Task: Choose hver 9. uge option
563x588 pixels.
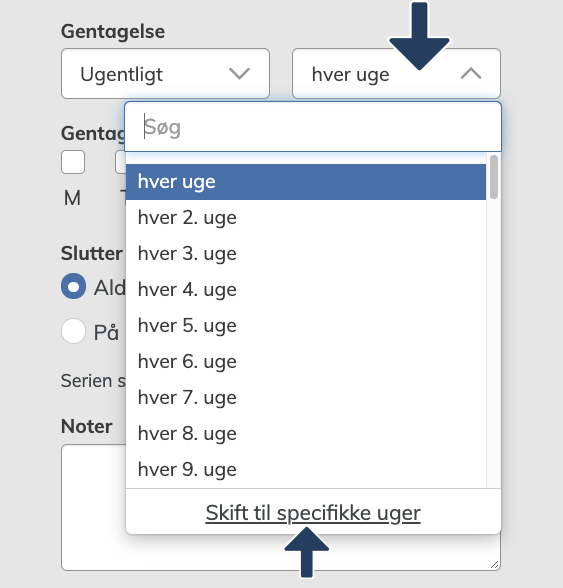Action: [x=306, y=470]
